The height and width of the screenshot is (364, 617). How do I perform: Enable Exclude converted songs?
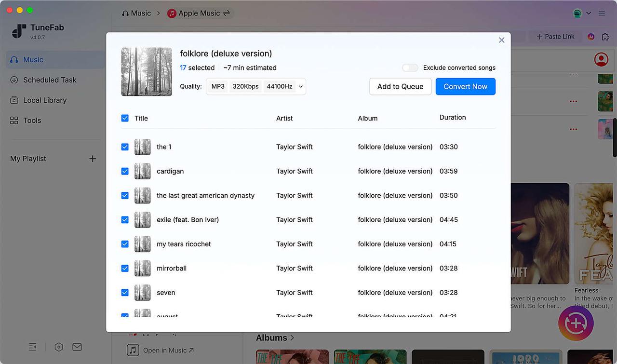coord(410,68)
